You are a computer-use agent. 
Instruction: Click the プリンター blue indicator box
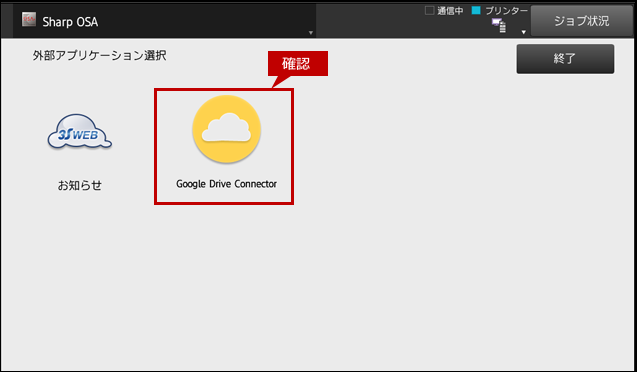pyautogui.click(x=476, y=11)
